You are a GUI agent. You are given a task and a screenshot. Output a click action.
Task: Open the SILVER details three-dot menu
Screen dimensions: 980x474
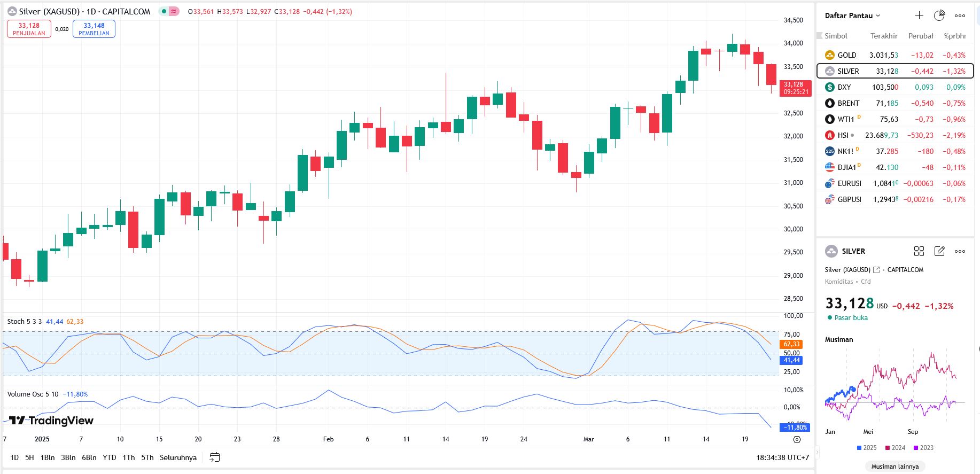click(960, 251)
